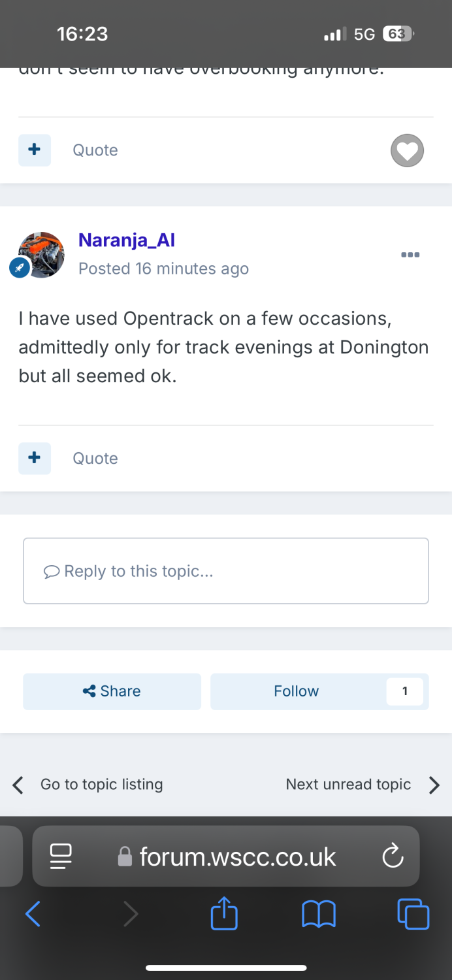
Task: Quote Naranja_AI's post
Action: 95,458
